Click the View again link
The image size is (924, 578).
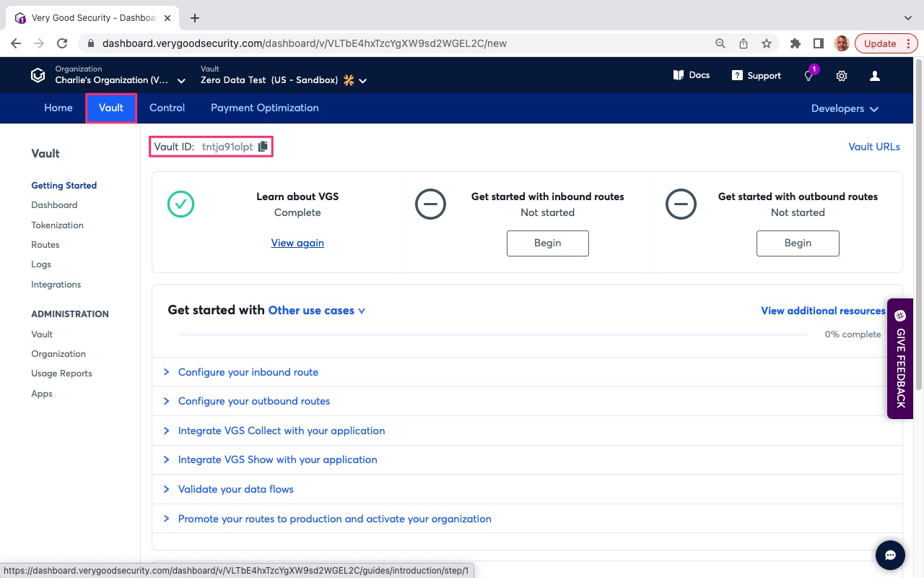pyautogui.click(x=297, y=243)
